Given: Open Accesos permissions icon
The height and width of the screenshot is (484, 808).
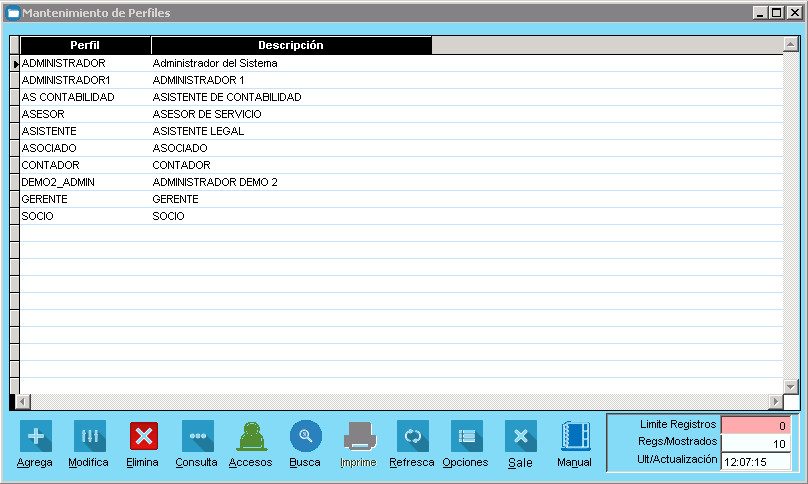Looking at the screenshot, I should click(251, 437).
